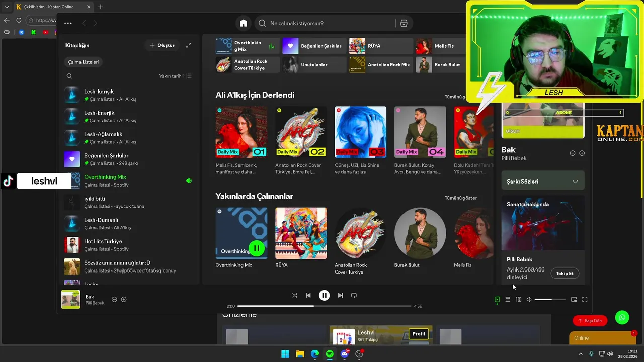
Task: Open the queue list icon
Action: coord(508,300)
